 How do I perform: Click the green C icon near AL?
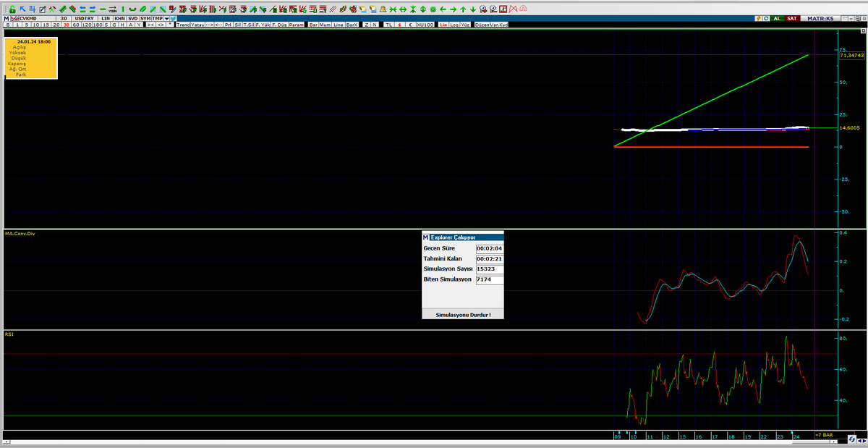click(x=767, y=19)
